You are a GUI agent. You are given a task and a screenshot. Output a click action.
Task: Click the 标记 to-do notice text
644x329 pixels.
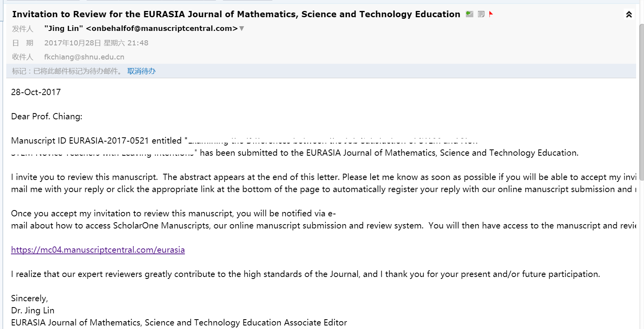[67, 71]
